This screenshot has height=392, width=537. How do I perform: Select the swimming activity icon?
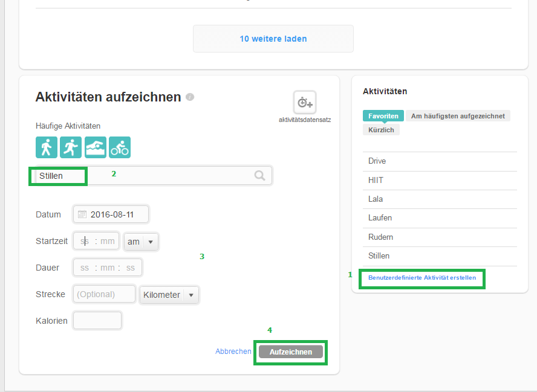[96, 147]
